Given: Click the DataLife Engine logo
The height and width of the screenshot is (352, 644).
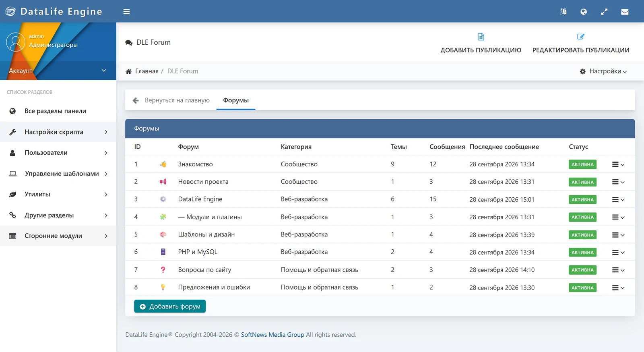Looking at the screenshot, I should [54, 11].
